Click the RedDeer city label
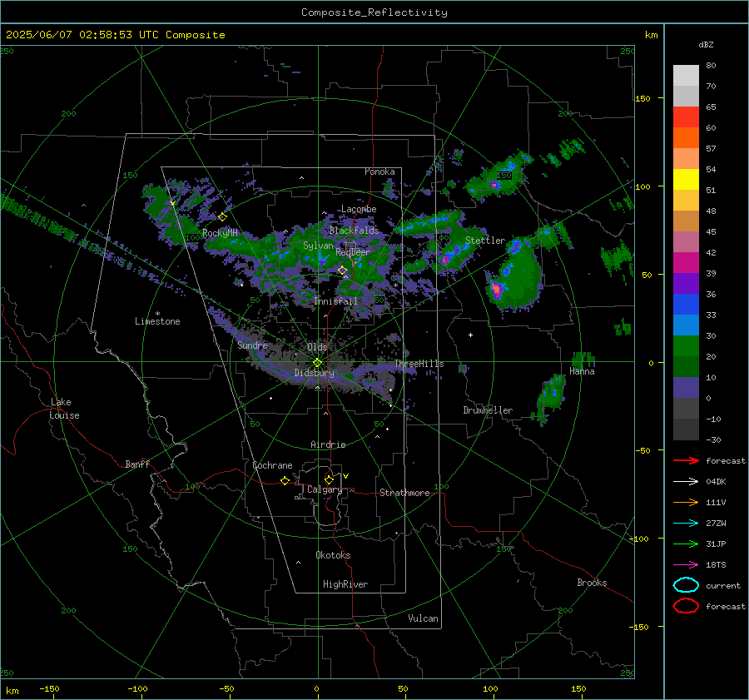Image resolution: width=749 pixels, height=700 pixels. [353, 252]
